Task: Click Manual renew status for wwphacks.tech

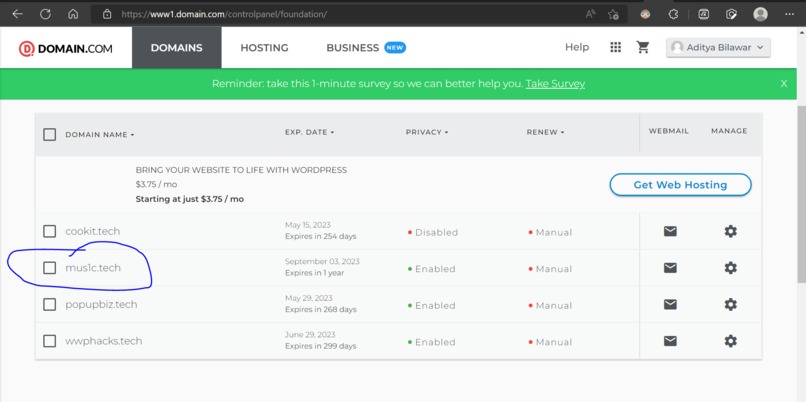Action: [550, 342]
